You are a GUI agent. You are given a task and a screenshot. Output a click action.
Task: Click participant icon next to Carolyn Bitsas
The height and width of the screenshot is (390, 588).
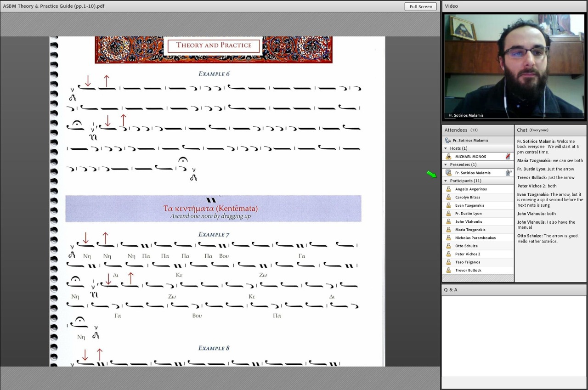click(x=449, y=197)
